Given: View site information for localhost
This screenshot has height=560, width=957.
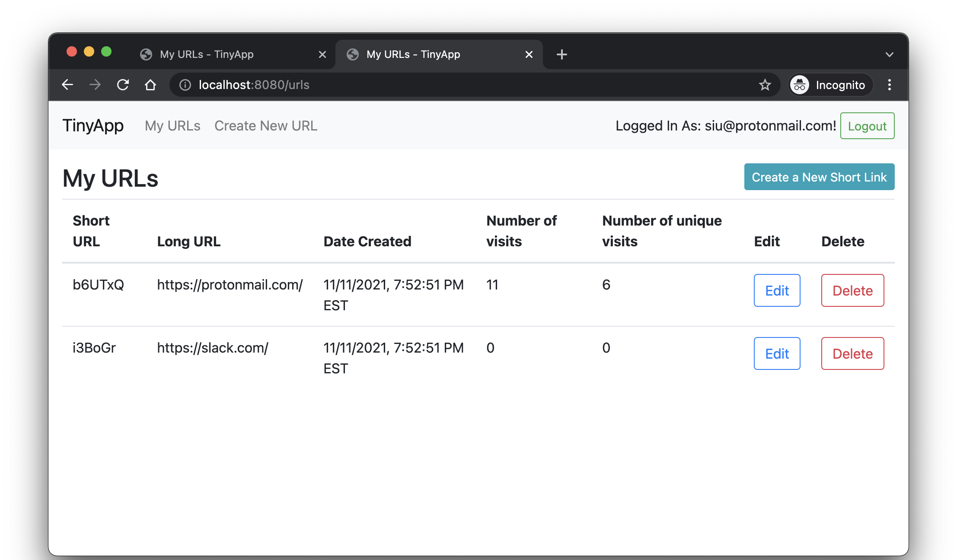Looking at the screenshot, I should (x=185, y=85).
